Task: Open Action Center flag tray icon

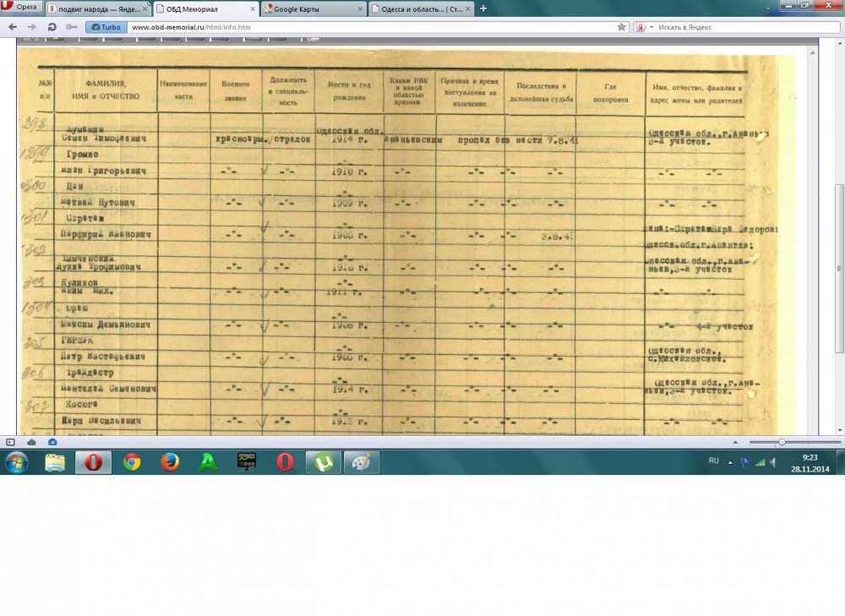Action: [x=745, y=462]
